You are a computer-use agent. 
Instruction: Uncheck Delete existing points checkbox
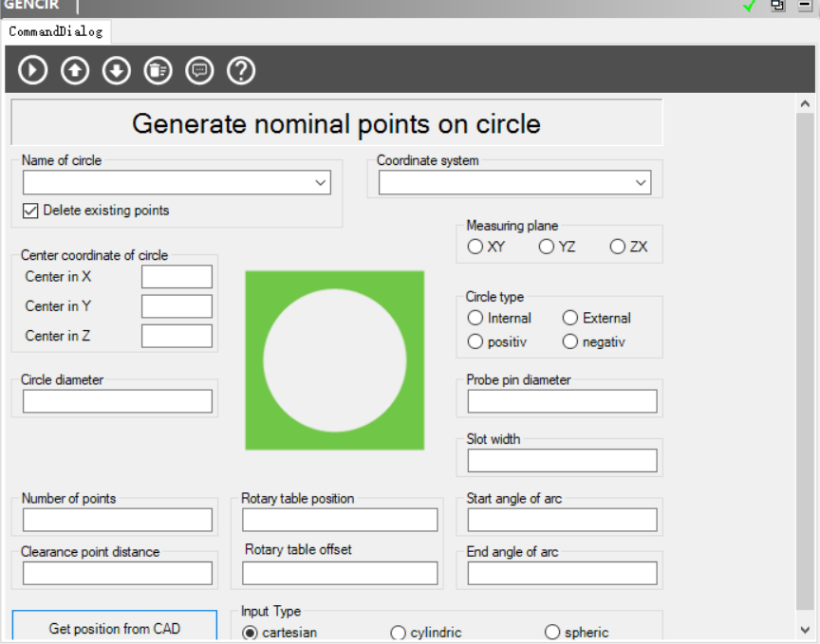30,211
